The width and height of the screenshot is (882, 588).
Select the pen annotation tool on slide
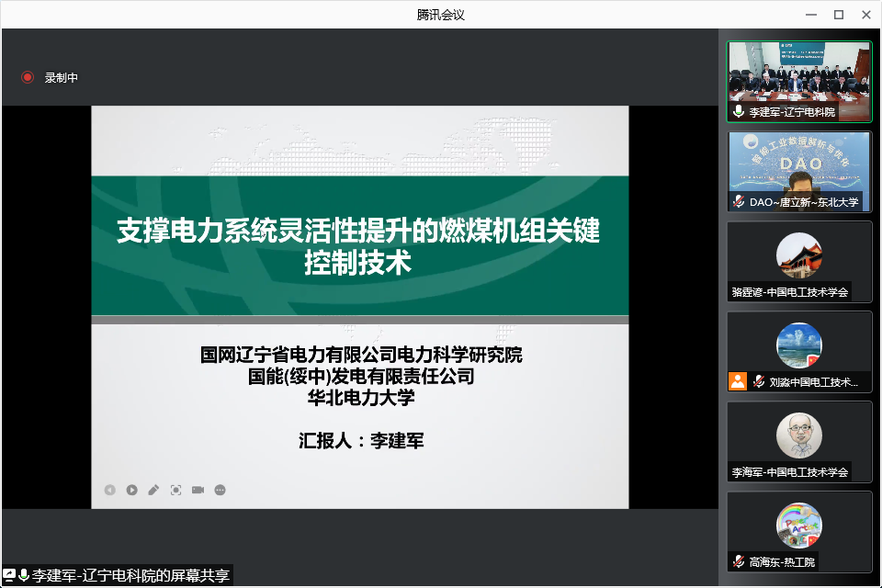pyautogui.click(x=153, y=490)
